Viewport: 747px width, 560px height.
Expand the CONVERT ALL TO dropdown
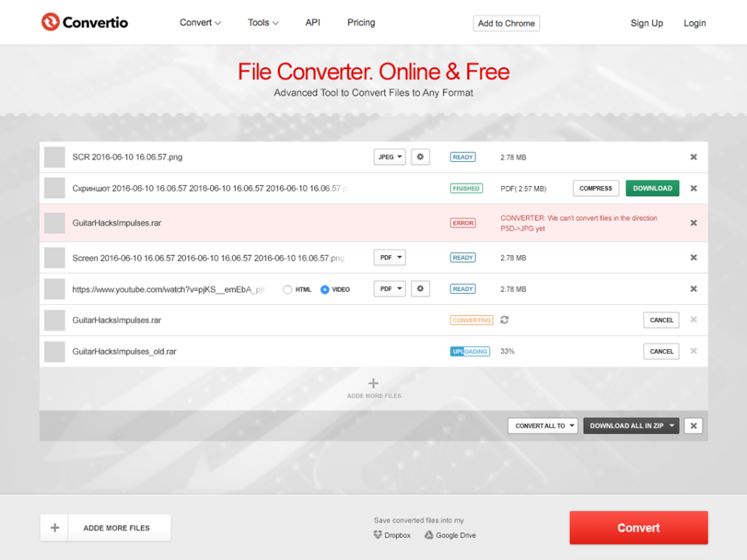coord(542,425)
